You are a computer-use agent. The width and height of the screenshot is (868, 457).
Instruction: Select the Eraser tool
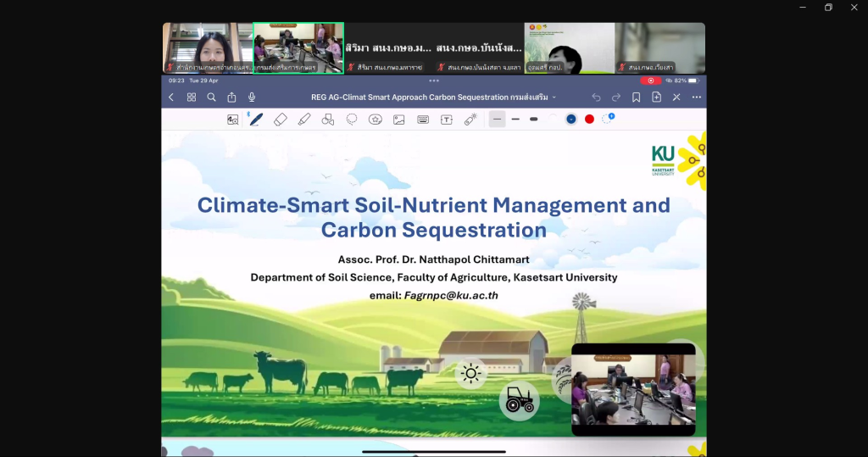(x=280, y=120)
